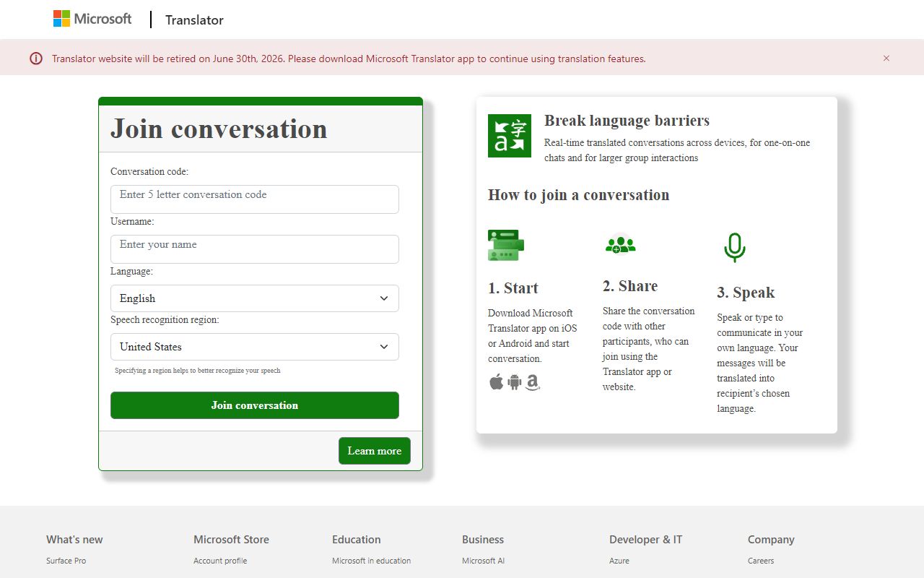Click the warning icon in the retirement banner

coord(35,59)
